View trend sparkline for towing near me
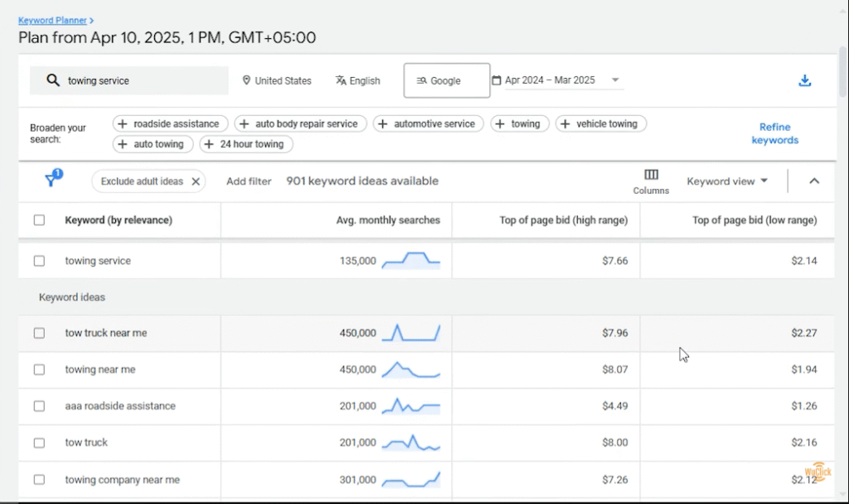 pyautogui.click(x=411, y=369)
